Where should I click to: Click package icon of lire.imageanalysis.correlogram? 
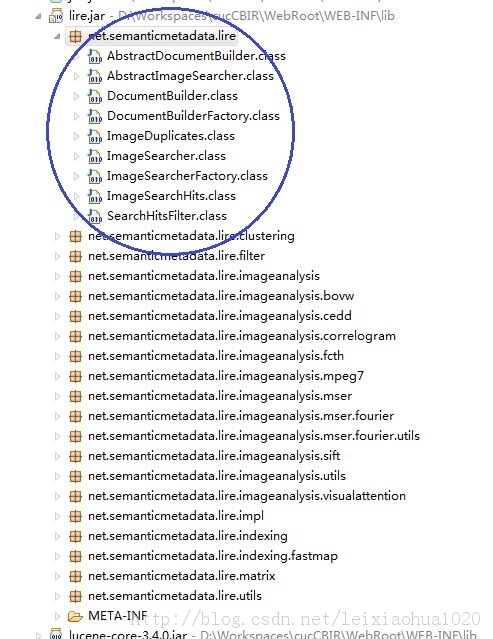coord(75,336)
